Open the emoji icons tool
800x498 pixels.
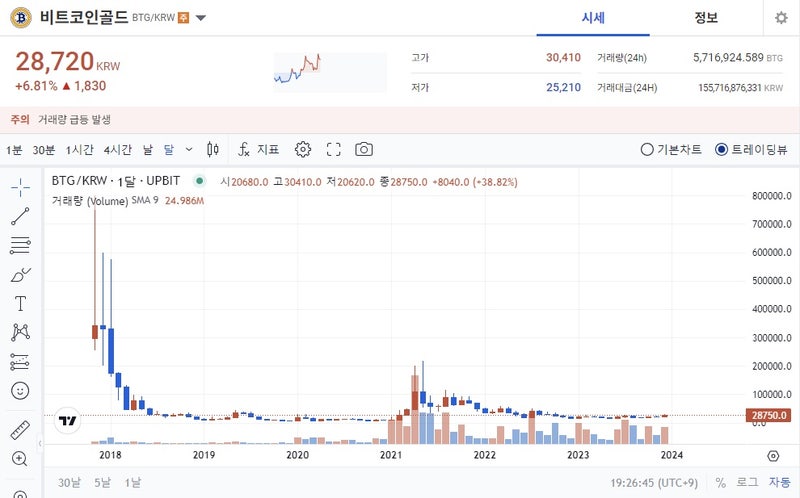[x=20, y=391]
